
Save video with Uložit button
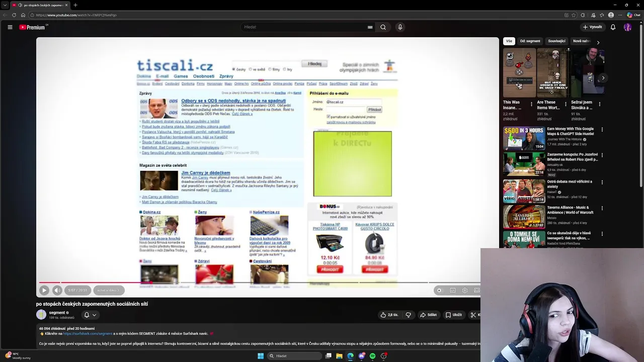pyautogui.click(x=453, y=315)
